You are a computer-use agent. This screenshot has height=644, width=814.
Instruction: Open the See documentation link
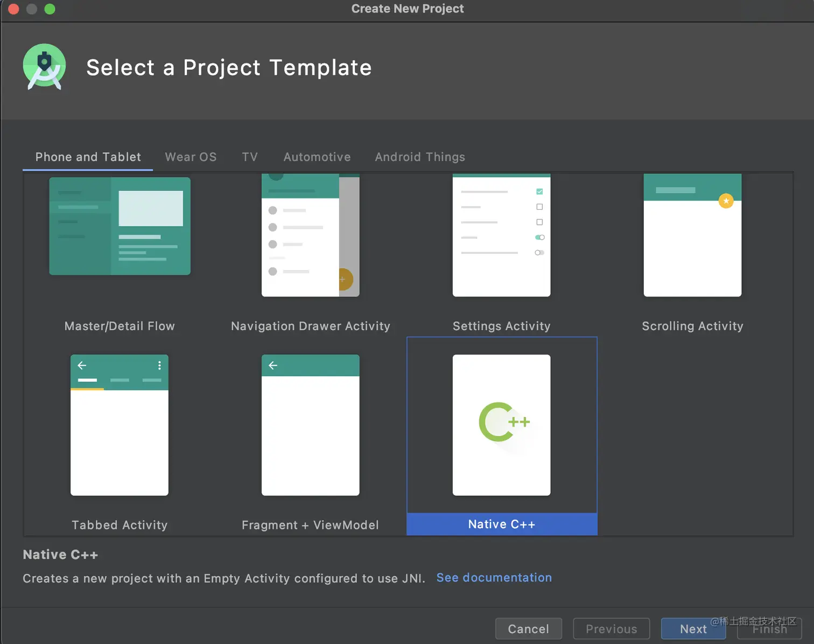pyautogui.click(x=494, y=578)
